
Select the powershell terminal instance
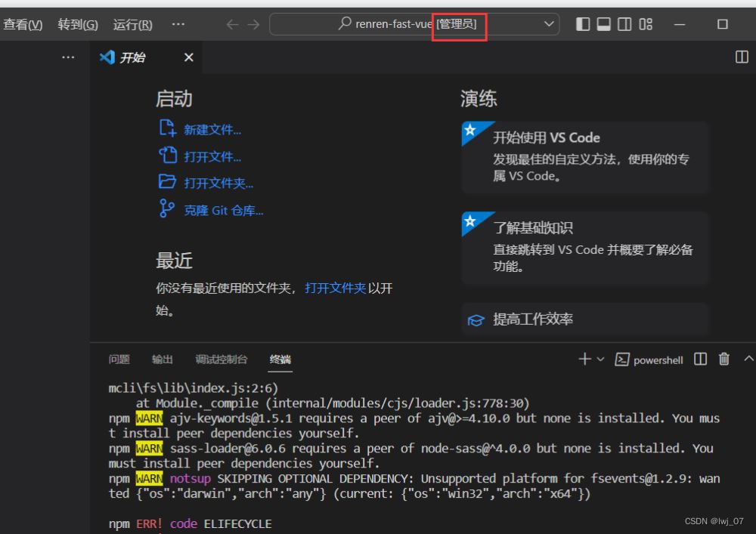pyautogui.click(x=649, y=360)
